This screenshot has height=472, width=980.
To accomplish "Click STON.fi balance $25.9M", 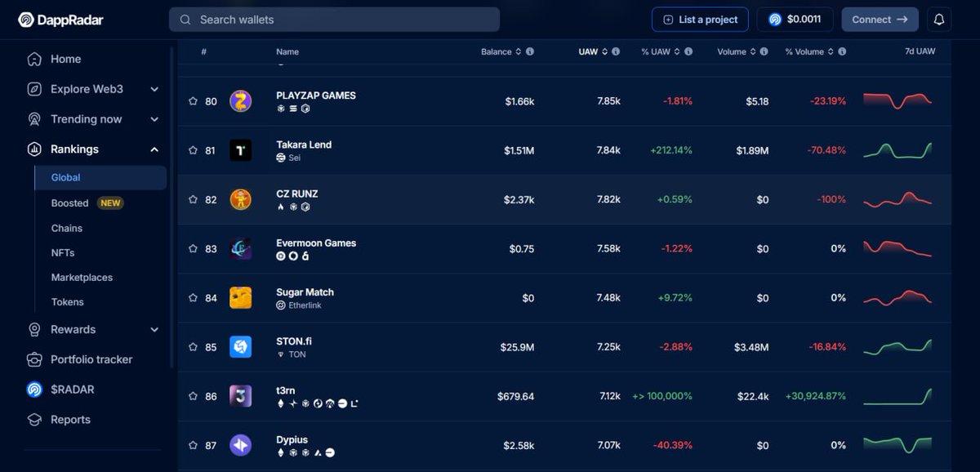I will tap(517, 347).
